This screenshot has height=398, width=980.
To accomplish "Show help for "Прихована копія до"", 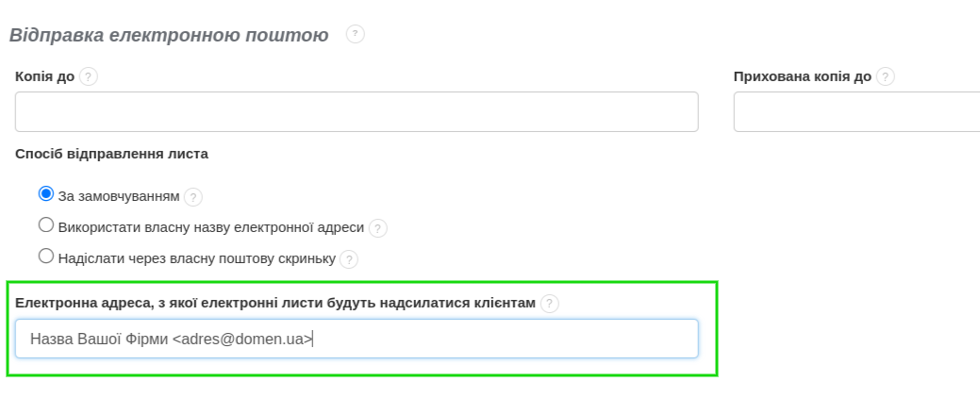I will [885, 76].
